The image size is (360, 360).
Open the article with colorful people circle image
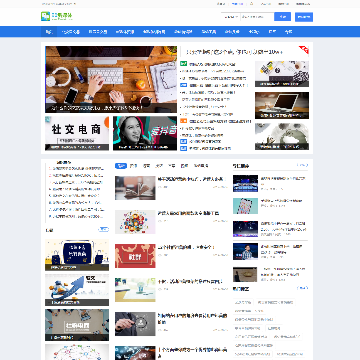click(135, 222)
